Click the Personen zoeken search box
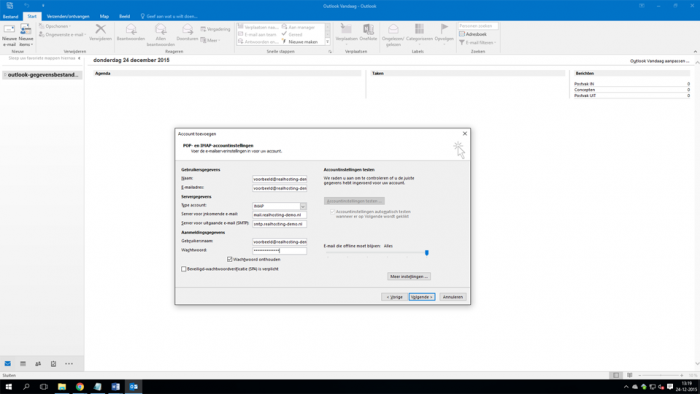Screen dimensions: 700x394 coord(478,26)
